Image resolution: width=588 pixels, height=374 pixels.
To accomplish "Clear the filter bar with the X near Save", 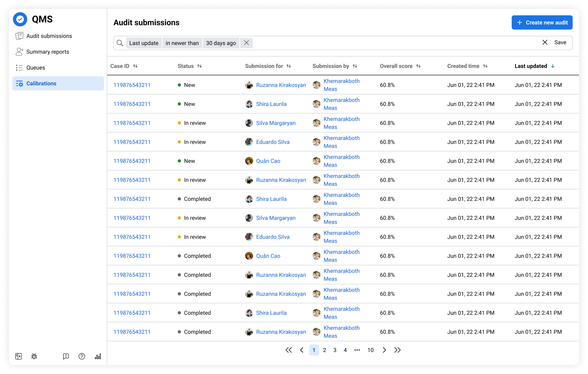I will [x=545, y=43].
